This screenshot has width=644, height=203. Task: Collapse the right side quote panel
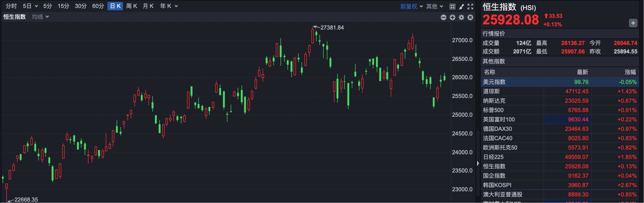478,163
